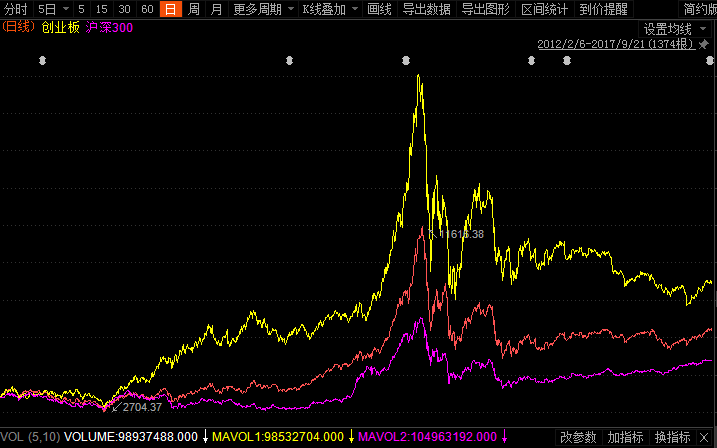Screen dimensions: 717x448
Task: Click the first event marker icon on the left
Action: click(42, 61)
